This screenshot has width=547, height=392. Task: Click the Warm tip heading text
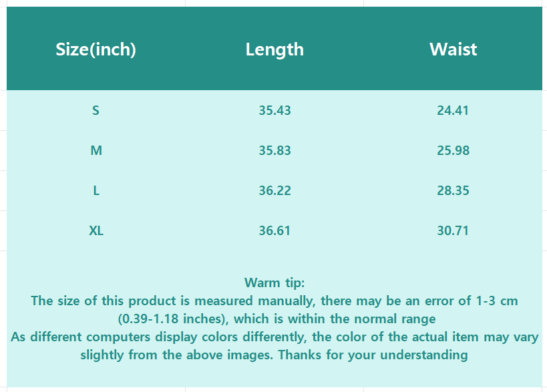click(x=275, y=282)
